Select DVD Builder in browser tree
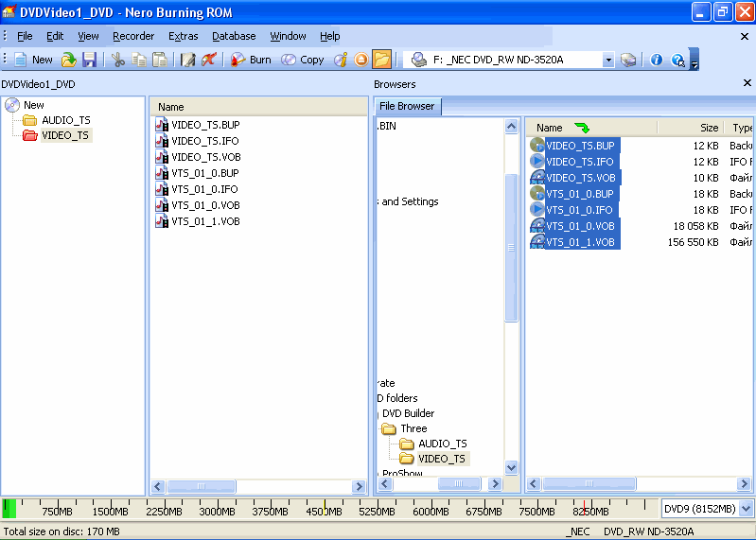756x540 pixels. [408, 413]
